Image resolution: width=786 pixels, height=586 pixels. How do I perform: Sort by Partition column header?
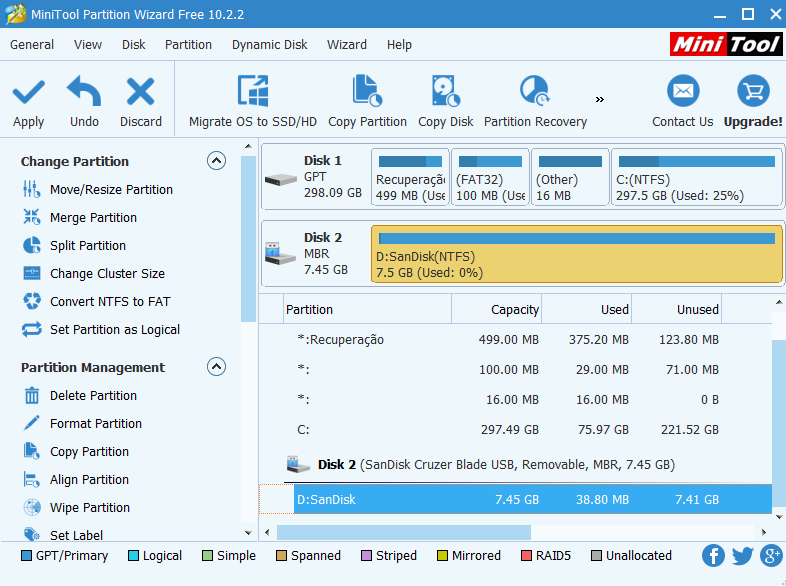click(x=367, y=309)
